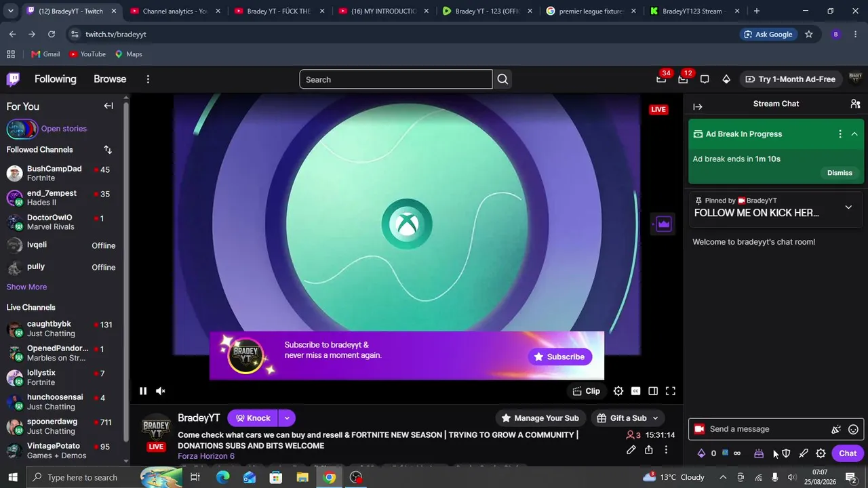Open the Forza Horizon 6 category link
868x488 pixels.
tap(206, 456)
